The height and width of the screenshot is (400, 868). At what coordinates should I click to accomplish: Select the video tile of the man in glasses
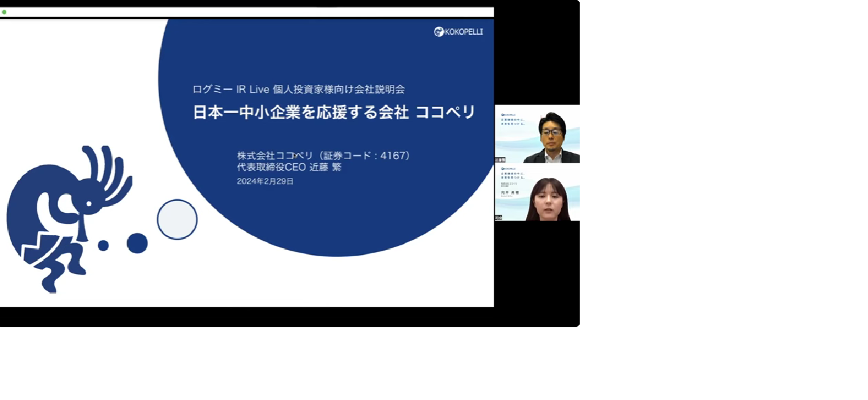(537, 134)
